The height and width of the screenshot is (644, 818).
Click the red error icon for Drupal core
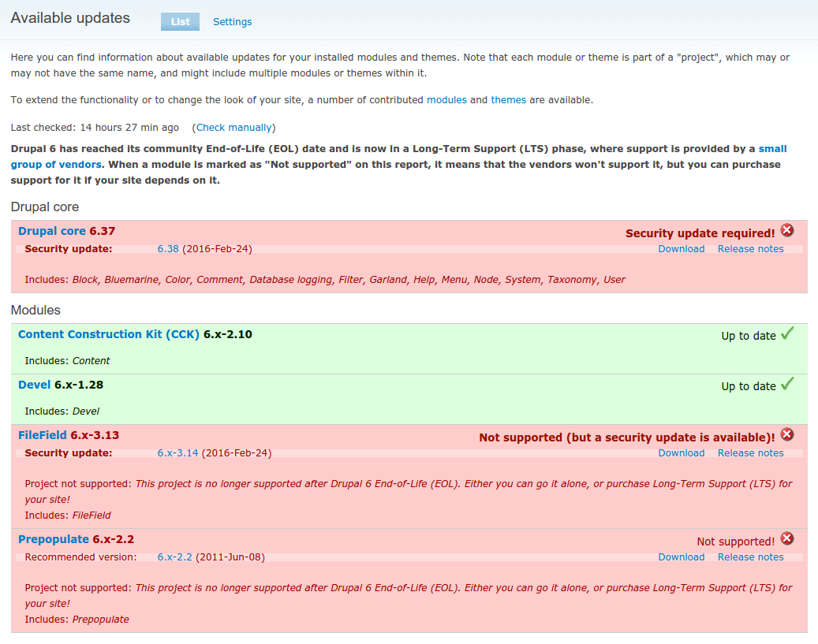[787, 230]
